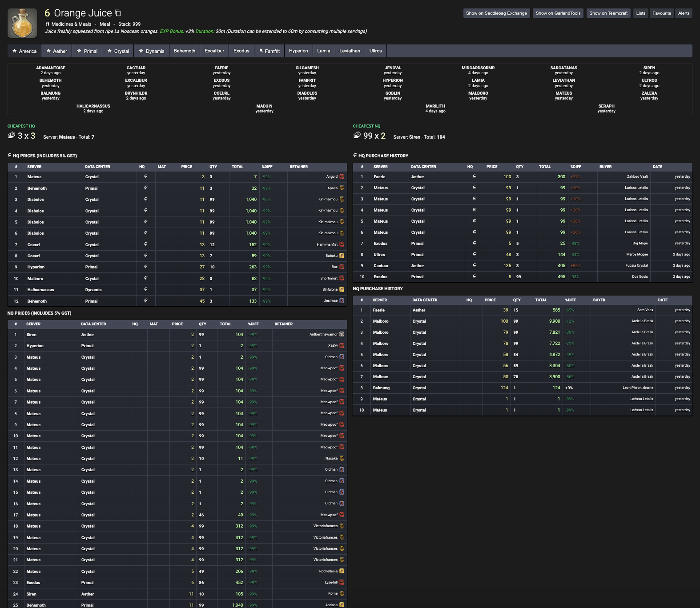Click ADAMANTOISE in the server update grid
The image size is (700, 608).
(51, 68)
